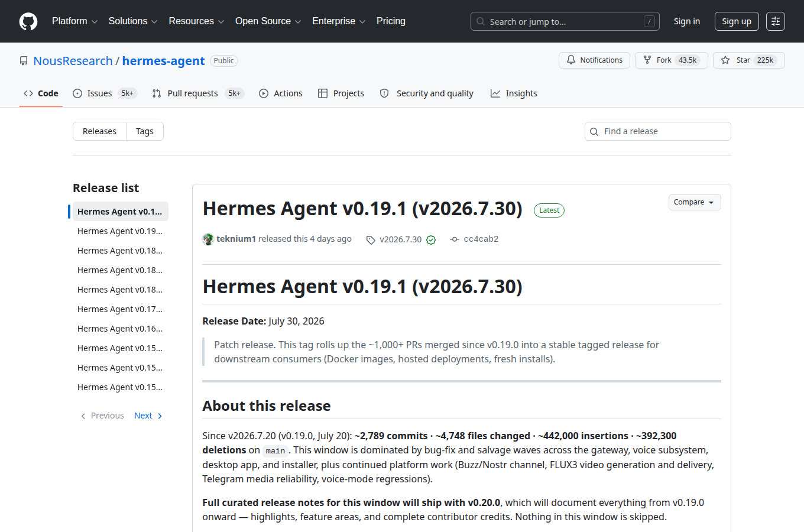804x532 pixels.
Task: Open the Pull requests tab
Action: point(197,93)
